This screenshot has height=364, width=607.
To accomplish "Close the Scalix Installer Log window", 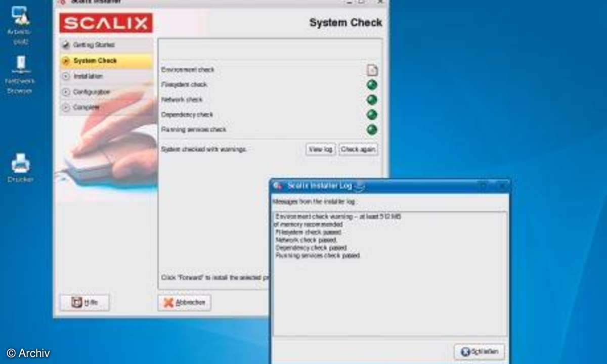I will 502,186.
